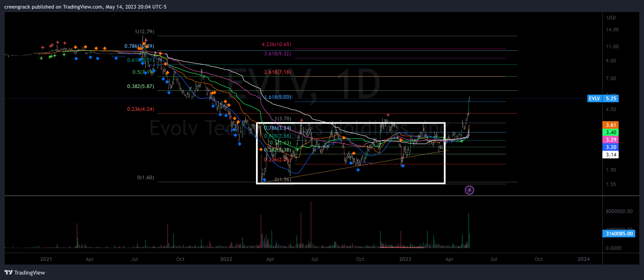Click the 2021 label on the time axis

(46, 259)
